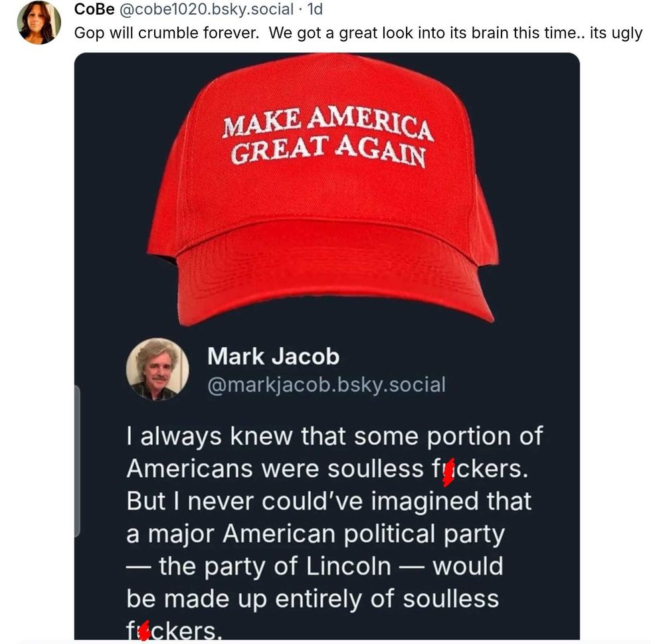651x644 pixels.
Task: Click the phrase "the party of Lincoln"
Action: [275, 566]
